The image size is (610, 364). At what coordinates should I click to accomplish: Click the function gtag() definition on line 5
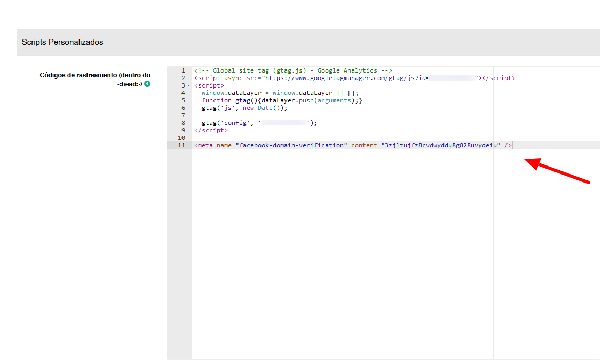pos(282,100)
